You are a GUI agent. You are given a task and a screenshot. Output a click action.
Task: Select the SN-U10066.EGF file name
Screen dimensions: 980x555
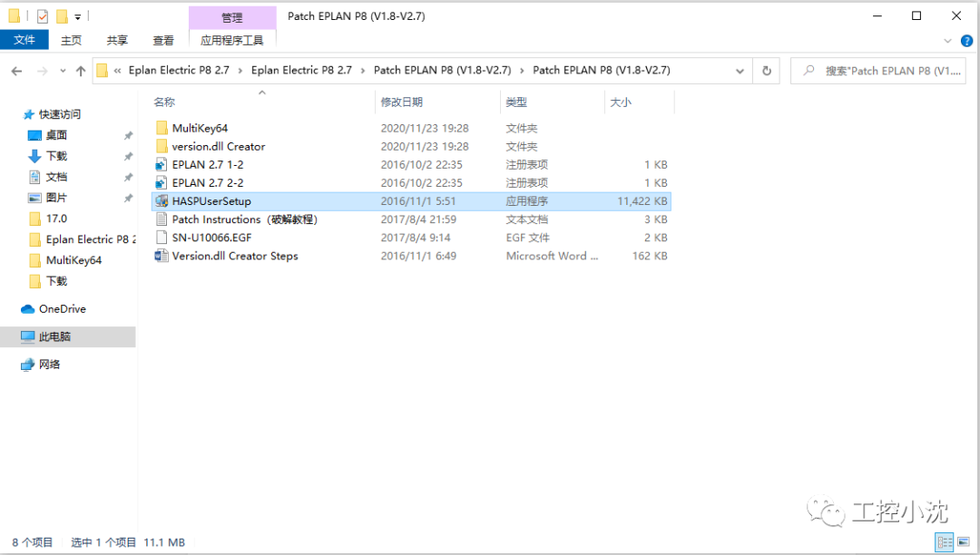pos(211,238)
